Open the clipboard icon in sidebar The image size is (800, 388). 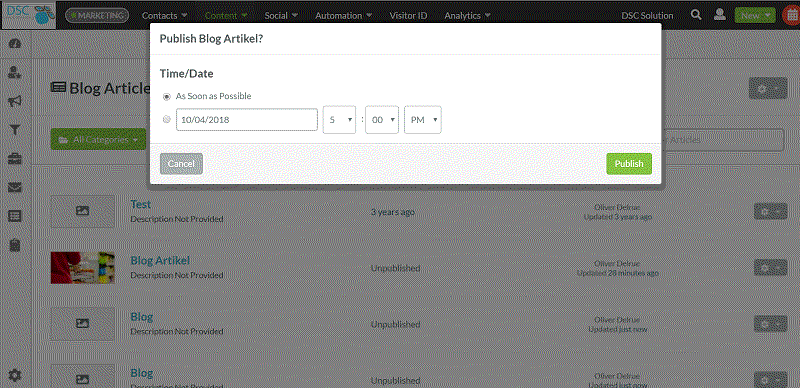click(15, 246)
